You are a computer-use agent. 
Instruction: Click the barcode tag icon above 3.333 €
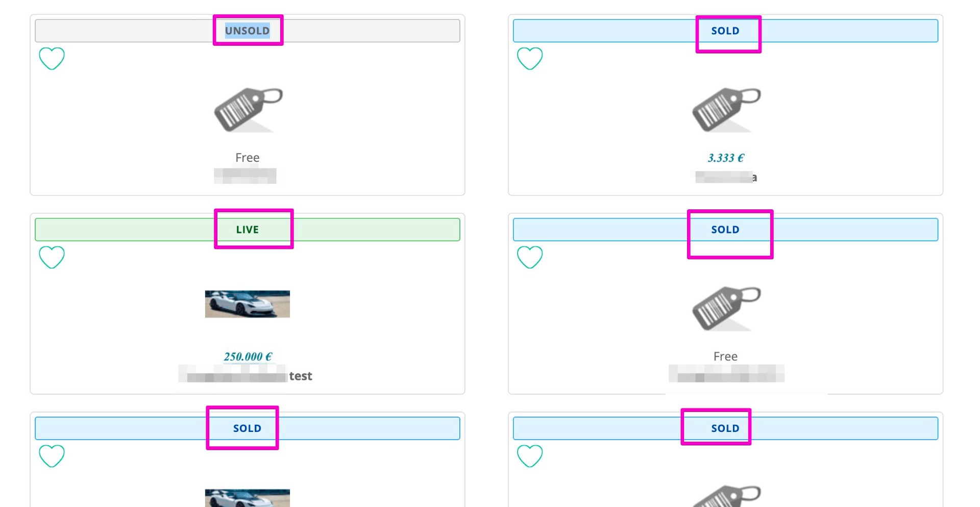coord(725,109)
